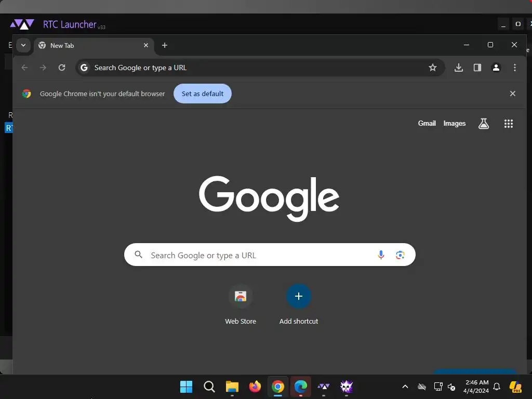Image resolution: width=532 pixels, height=399 pixels.
Task: Open Chrome downloads icon
Action: tap(459, 68)
